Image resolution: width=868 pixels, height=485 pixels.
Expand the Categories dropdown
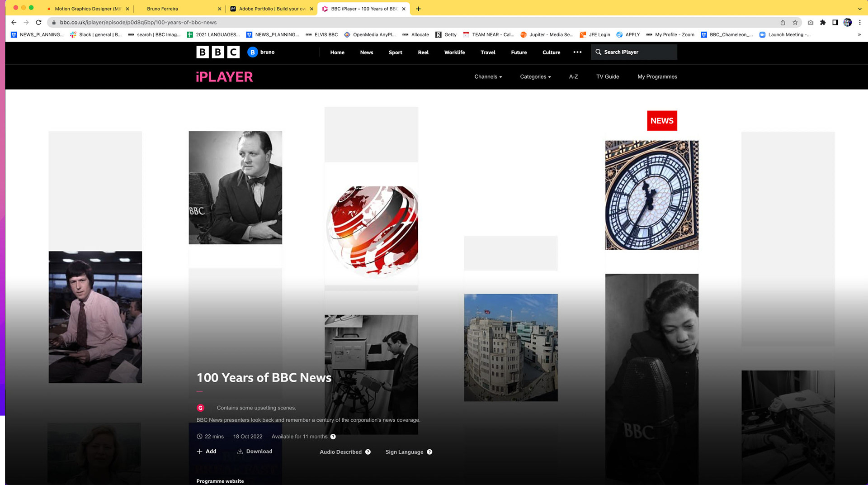(x=535, y=77)
